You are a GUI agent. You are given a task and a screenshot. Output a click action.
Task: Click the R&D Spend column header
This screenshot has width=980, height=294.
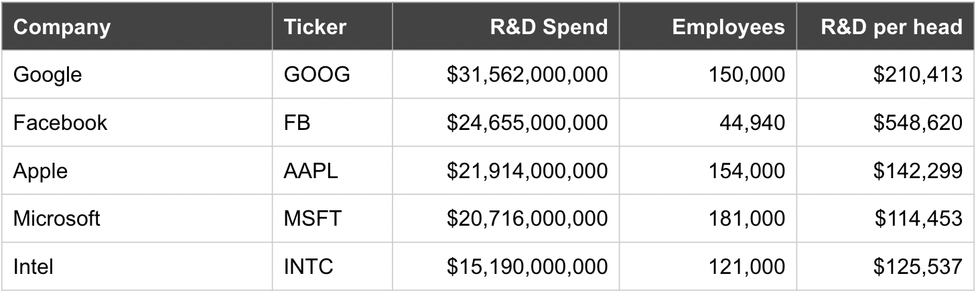549,27
